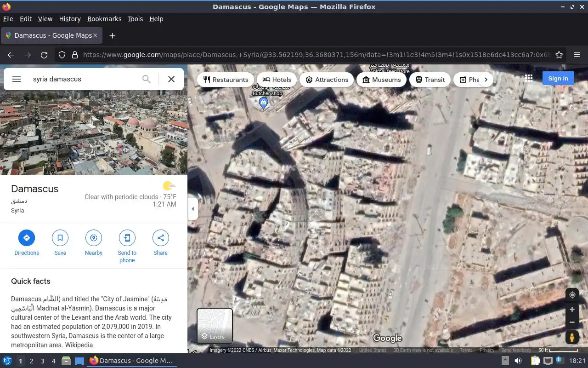This screenshot has width=588, height=368.
Task: Show more category chips with arrow
Action: tap(486, 80)
